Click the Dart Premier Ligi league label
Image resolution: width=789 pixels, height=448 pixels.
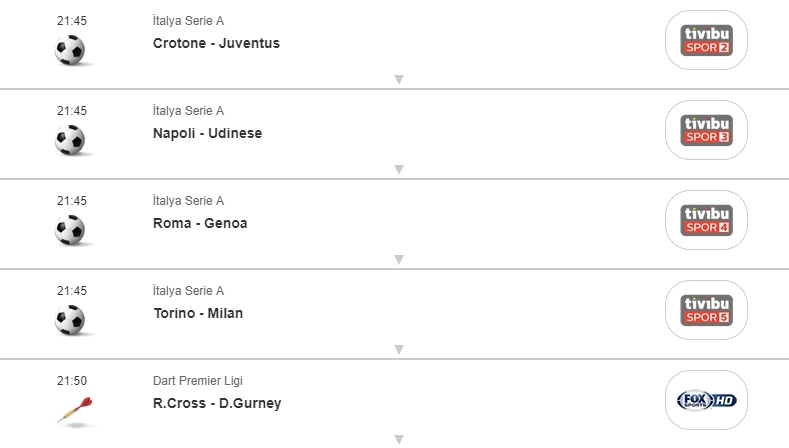[x=197, y=381]
